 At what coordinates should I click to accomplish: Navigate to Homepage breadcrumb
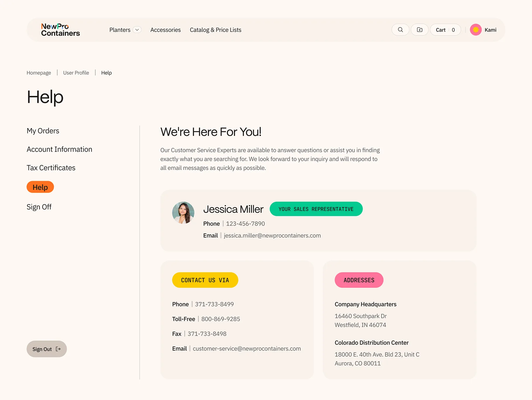tap(39, 73)
